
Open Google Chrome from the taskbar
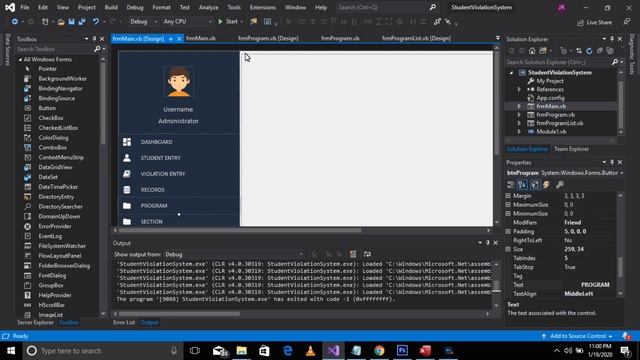click(x=379, y=351)
